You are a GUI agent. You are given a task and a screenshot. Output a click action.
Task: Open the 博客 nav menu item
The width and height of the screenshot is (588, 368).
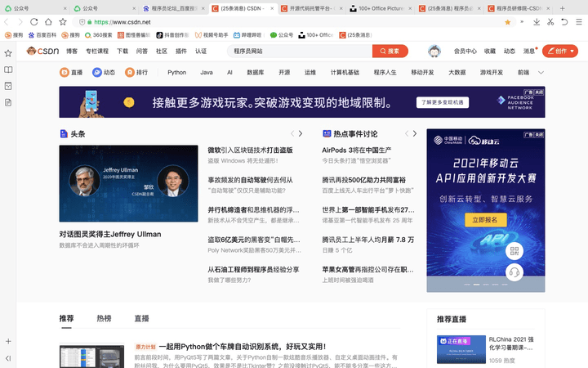tap(72, 51)
